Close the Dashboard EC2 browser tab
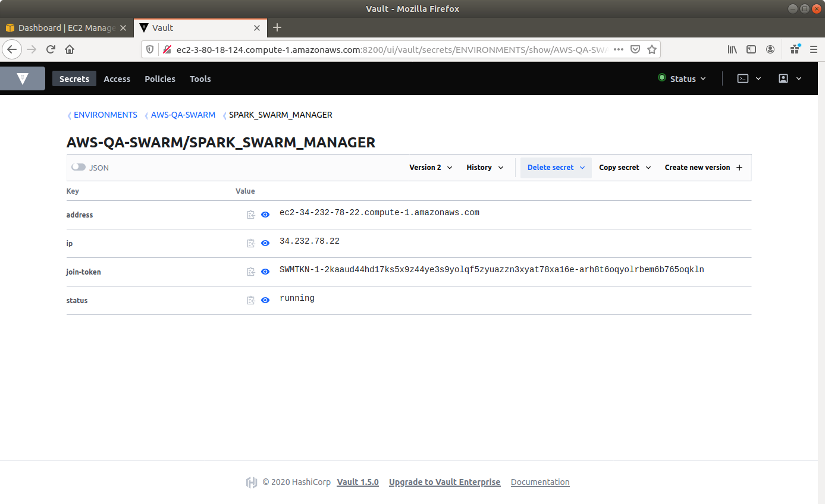The image size is (825, 504). click(123, 28)
